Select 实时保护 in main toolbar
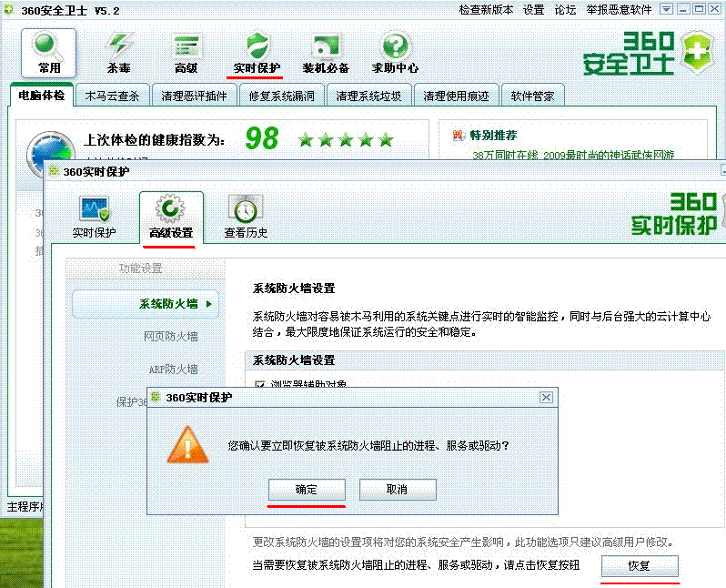This screenshot has width=726, height=588. (257, 53)
